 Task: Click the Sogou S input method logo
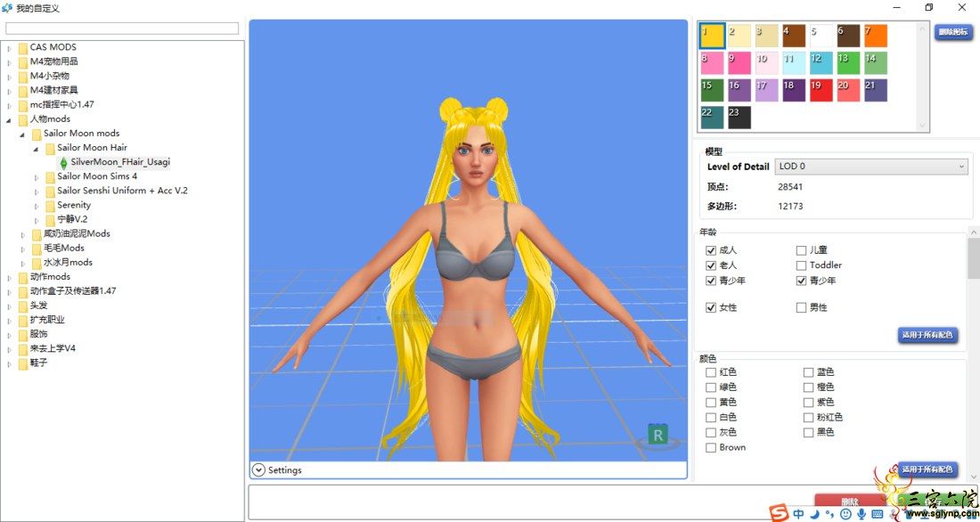[x=779, y=512]
